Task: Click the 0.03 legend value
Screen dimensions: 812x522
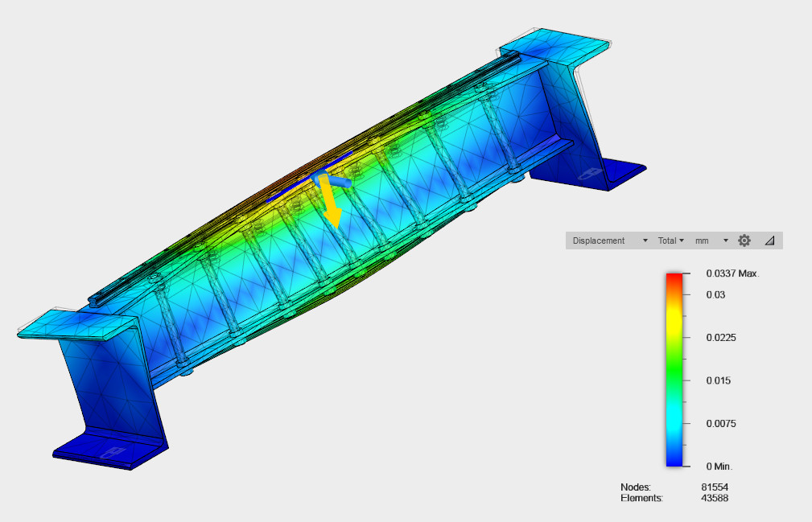Action: coord(715,295)
